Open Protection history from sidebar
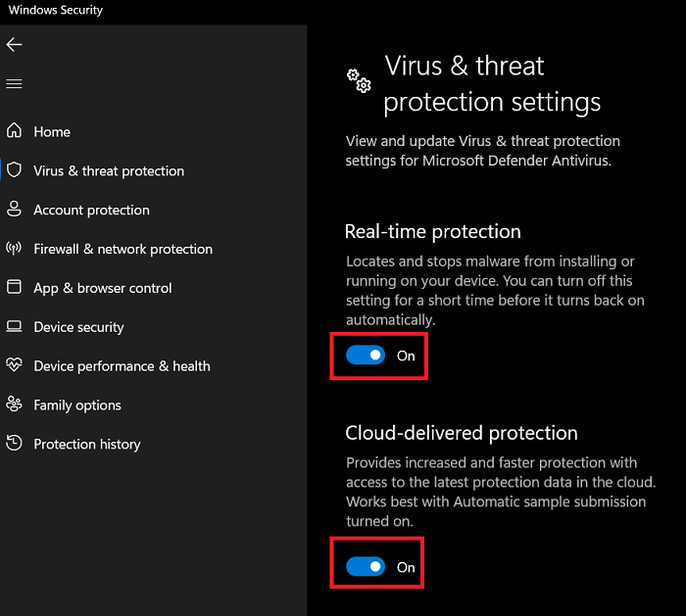686x616 pixels. point(86,445)
